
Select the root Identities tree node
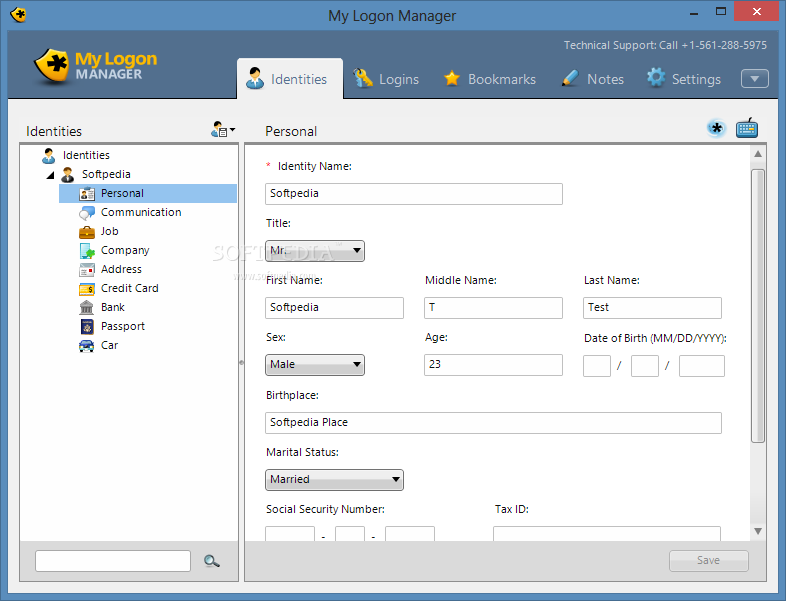tap(86, 155)
